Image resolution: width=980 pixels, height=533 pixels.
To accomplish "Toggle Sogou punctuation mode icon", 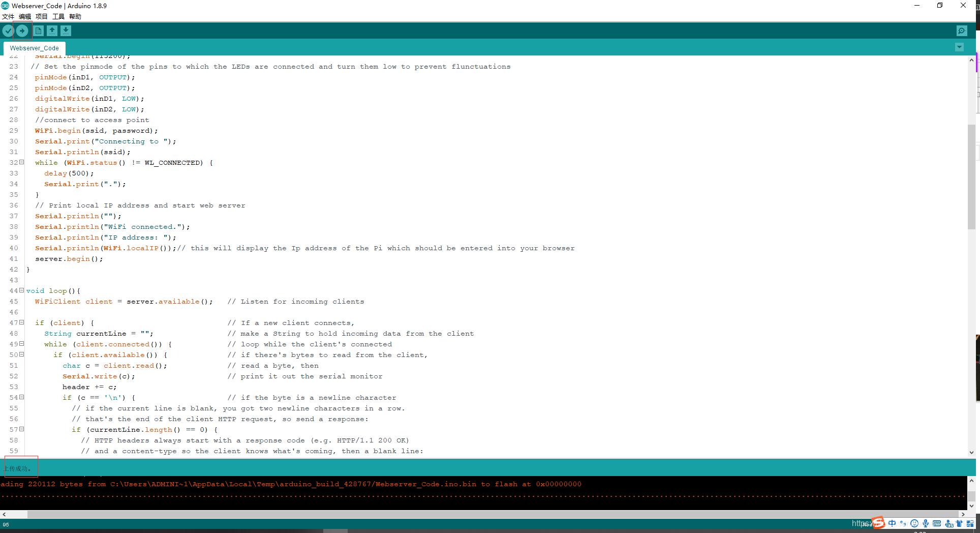I will (x=903, y=523).
